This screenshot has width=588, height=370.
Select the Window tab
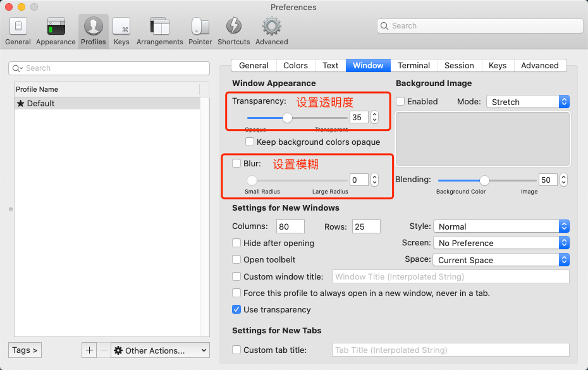click(368, 65)
